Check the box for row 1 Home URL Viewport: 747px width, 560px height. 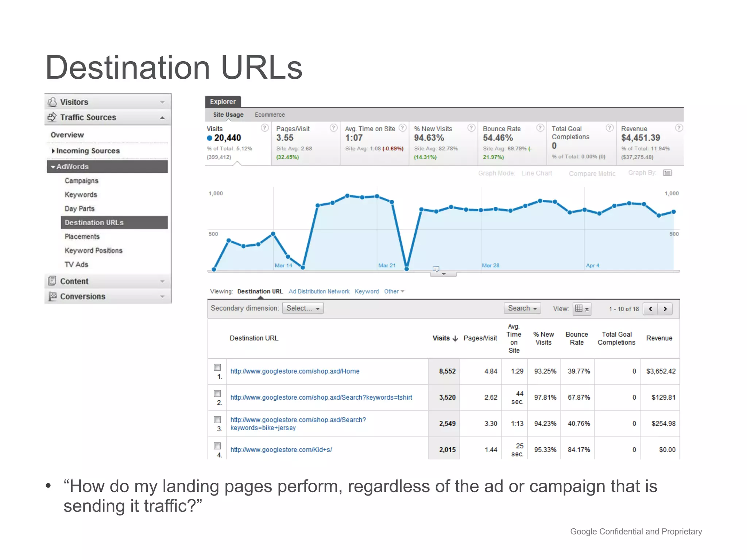pyautogui.click(x=217, y=367)
